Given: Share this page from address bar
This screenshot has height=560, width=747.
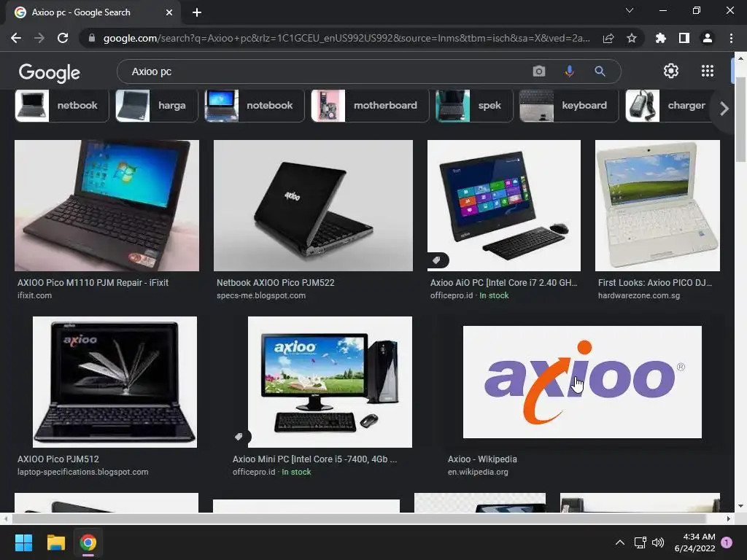Looking at the screenshot, I should [608, 38].
